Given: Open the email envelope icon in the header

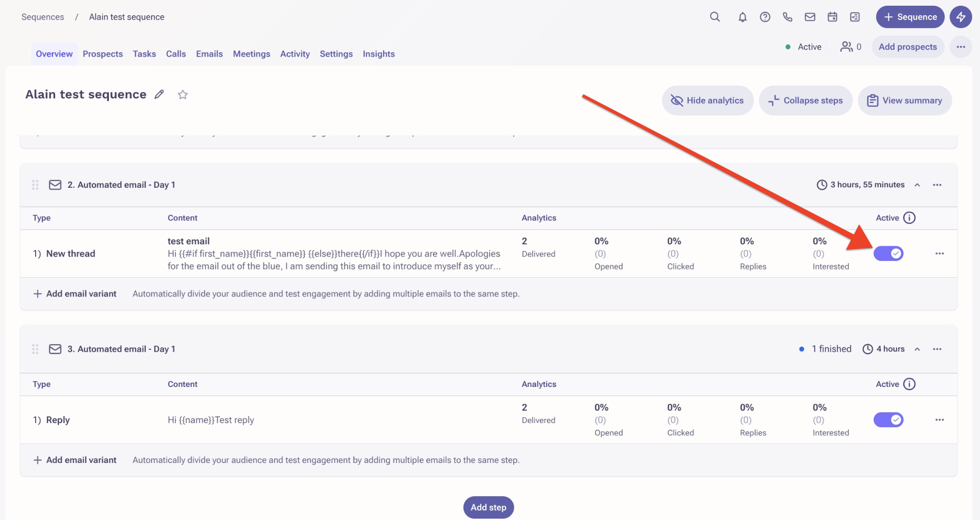Looking at the screenshot, I should pyautogui.click(x=810, y=17).
